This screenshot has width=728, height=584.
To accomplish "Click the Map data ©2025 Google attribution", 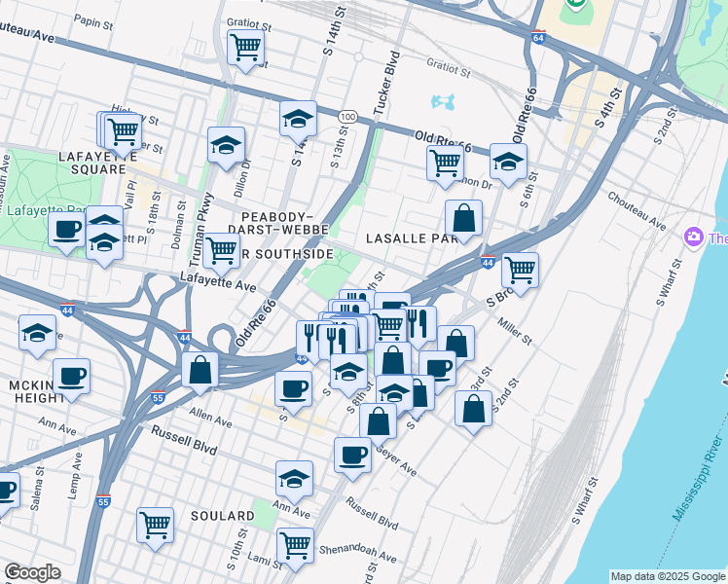I will (x=668, y=577).
